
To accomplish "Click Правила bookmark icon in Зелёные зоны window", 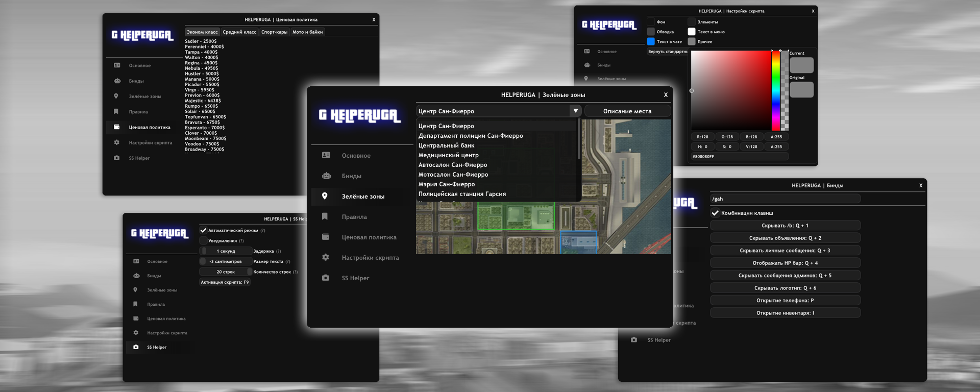I will 325,216.
